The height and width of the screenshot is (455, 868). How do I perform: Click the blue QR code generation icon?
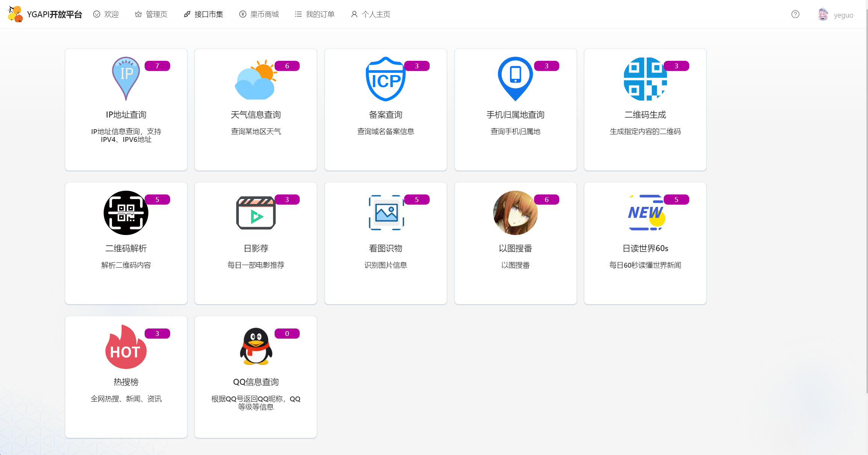tap(645, 79)
